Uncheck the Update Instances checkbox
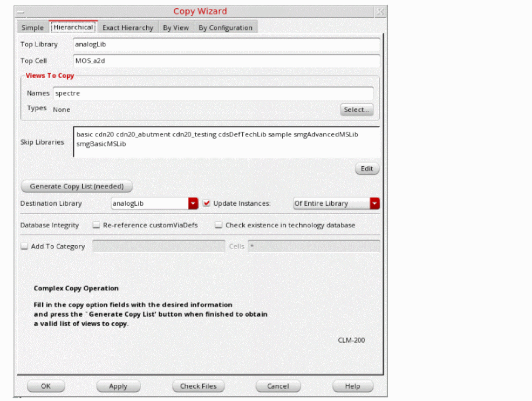Screen dimensions: 532x401 pyautogui.click(x=206, y=203)
